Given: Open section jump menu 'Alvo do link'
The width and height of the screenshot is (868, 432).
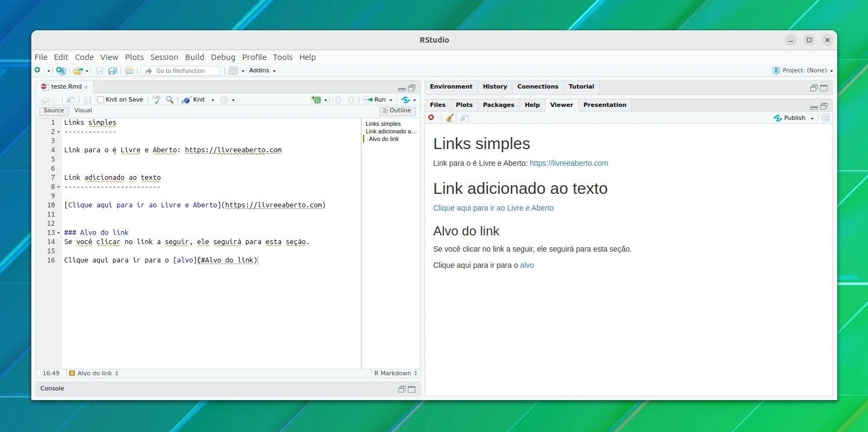Looking at the screenshot, I should point(94,374).
